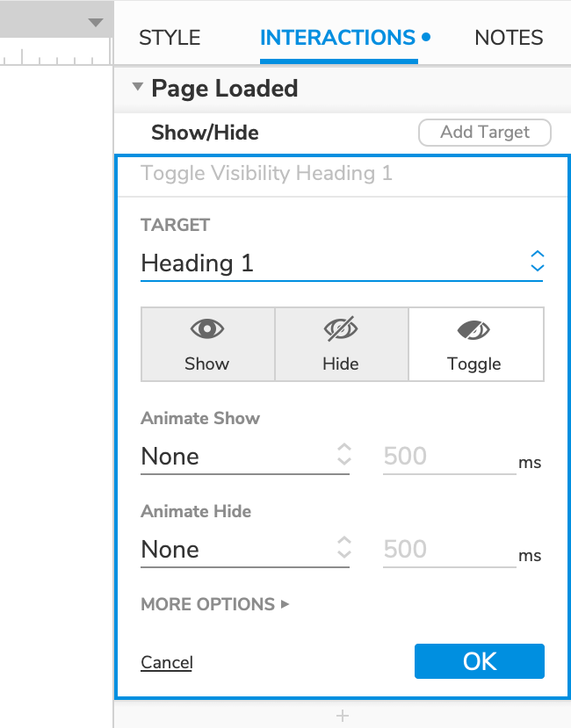Click the Show/Hide action label
This screenshot has width=571, height=728.
205,133
